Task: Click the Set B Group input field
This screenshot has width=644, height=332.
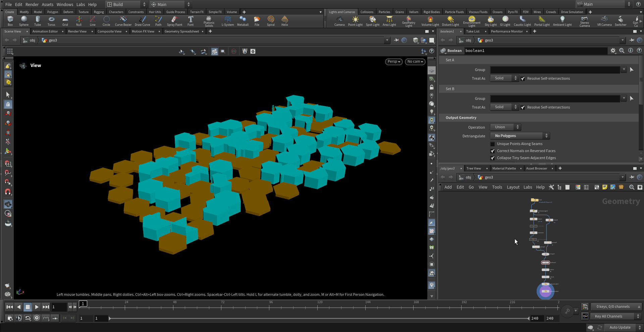Action: 555,98
